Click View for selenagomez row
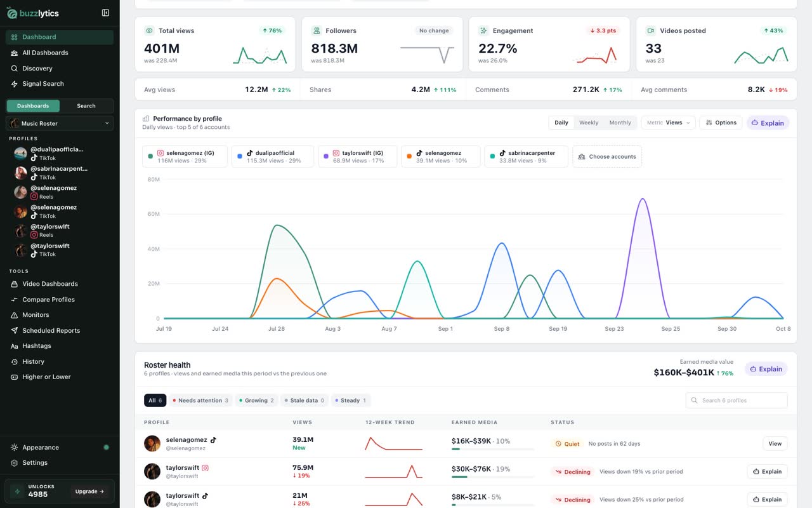812x508 pixels. pyautogui.click(x=775, y=444)
